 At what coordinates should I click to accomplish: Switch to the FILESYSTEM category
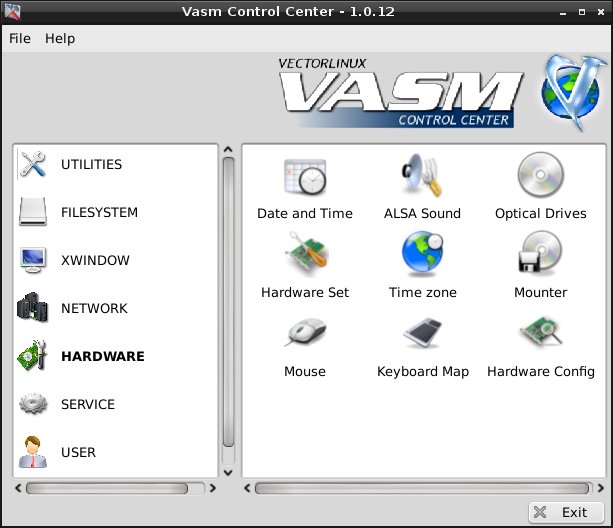[x=98, y=213]
